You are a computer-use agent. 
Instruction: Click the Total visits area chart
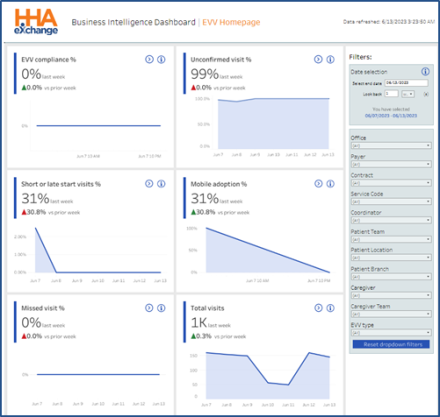click(x=268, y=375)
